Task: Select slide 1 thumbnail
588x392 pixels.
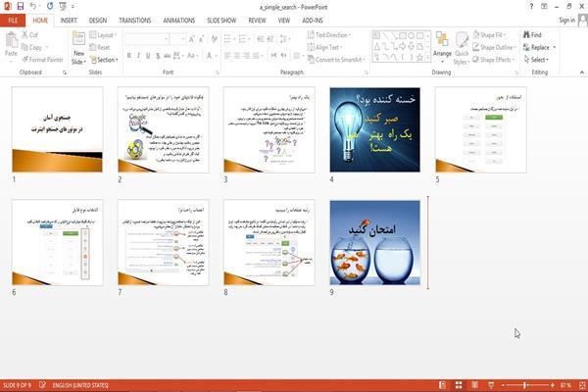Action: pyautogui.click(x=57, y=129)
